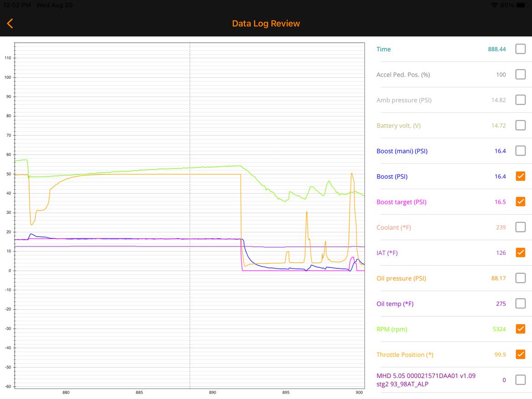Tap the orange back arrow

click(x=10, y=24)
